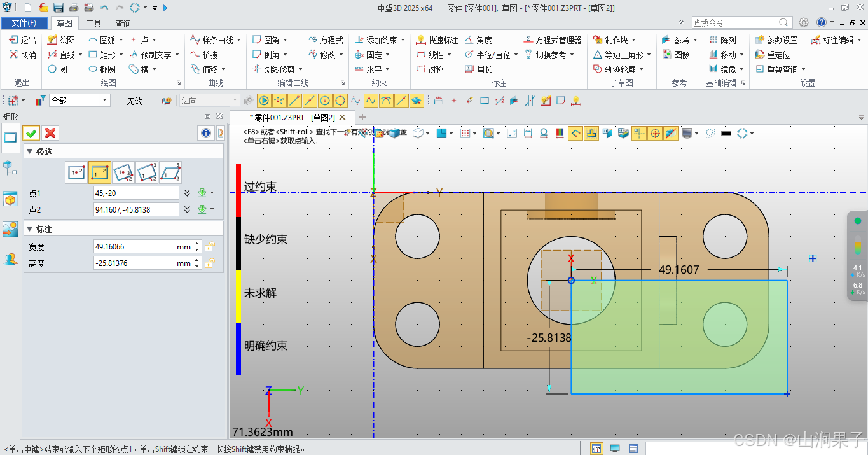Open the input-option dropdown beside 点1
The height and width of the screenshot is (455, 868).
(212, 193)
